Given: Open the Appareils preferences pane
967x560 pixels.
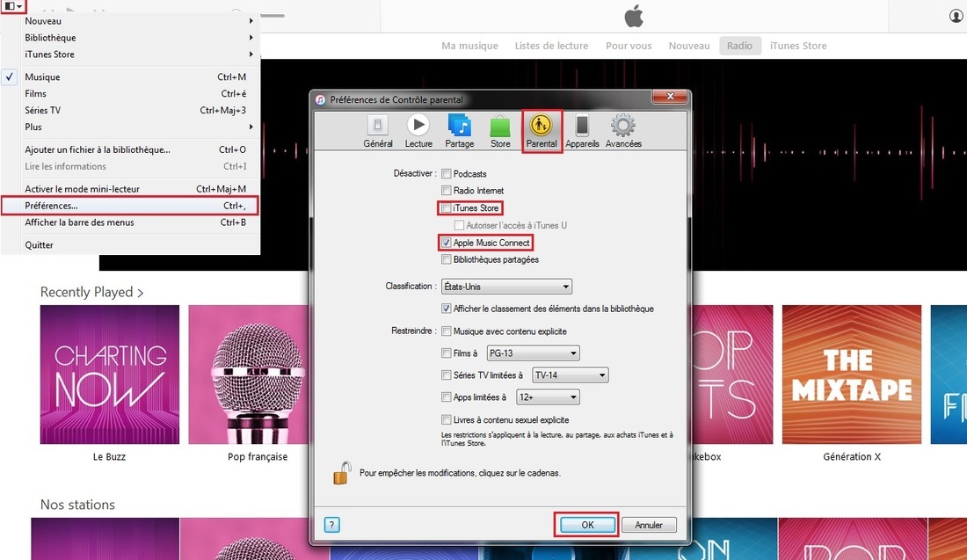Looking at the screenshot, I should pos(582,131).
